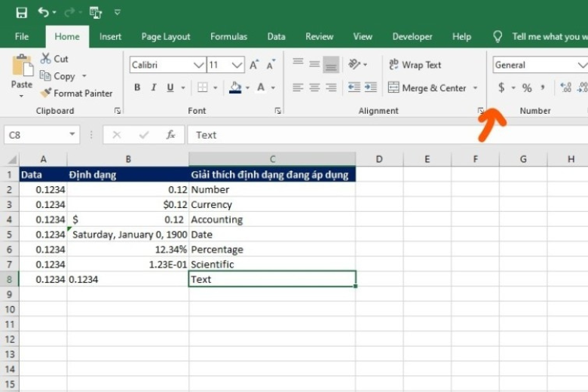
Task: Click Format Painter brush
Action: (x=76, y=93)
